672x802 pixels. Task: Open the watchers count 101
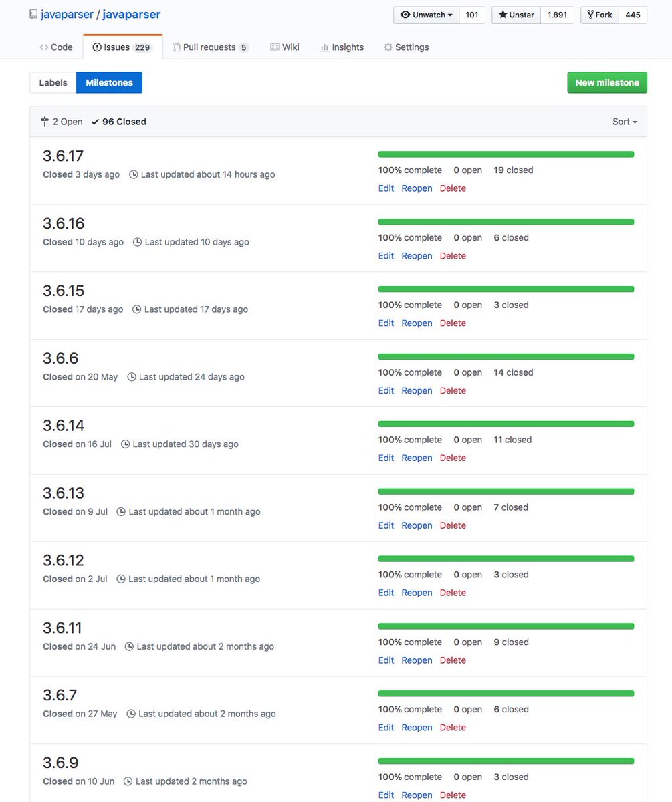(472, 15)
